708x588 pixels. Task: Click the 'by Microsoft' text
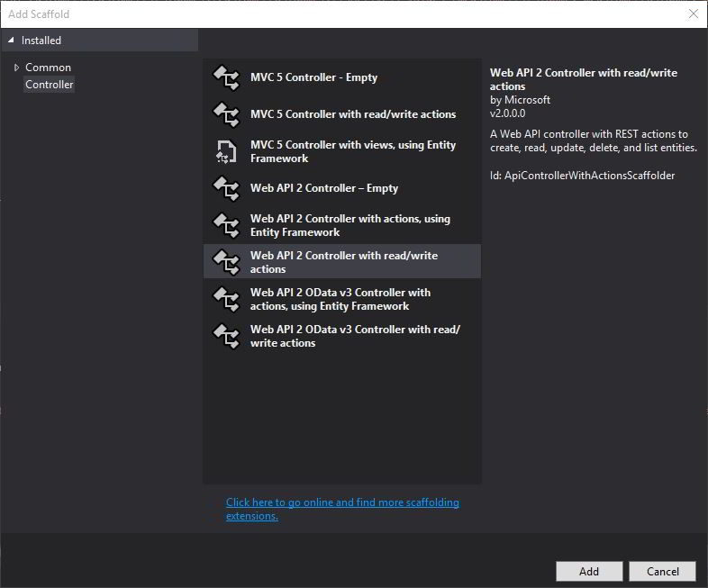coord(520,100)
